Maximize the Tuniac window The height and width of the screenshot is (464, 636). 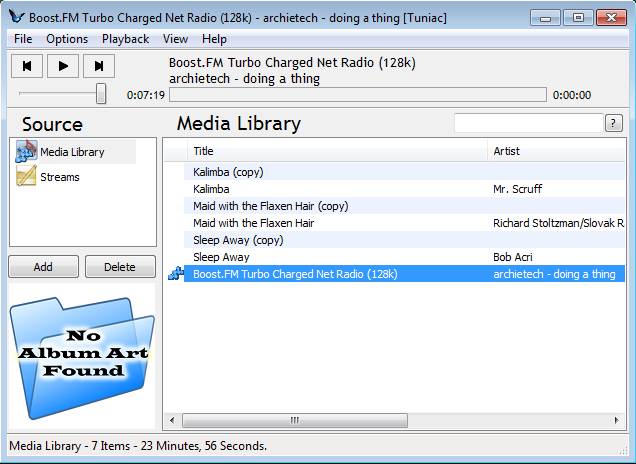pos(578,18)
